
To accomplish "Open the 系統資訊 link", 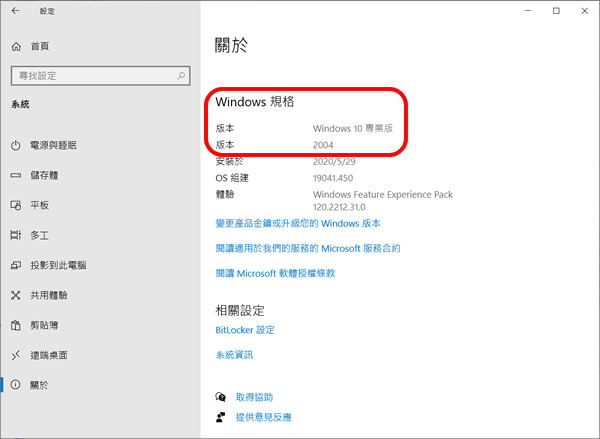I will (x=234, y=355).
